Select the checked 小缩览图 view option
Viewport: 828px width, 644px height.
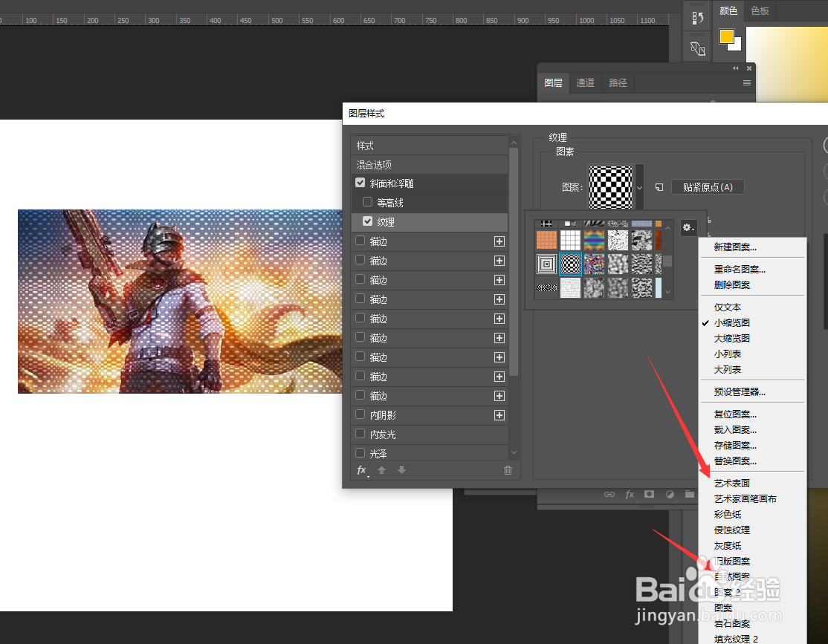click(732, 322)
